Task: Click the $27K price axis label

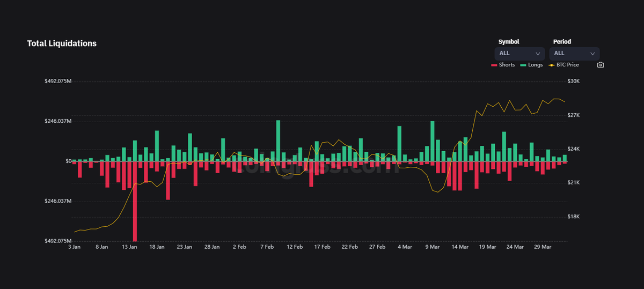Action: click(574, 115)
